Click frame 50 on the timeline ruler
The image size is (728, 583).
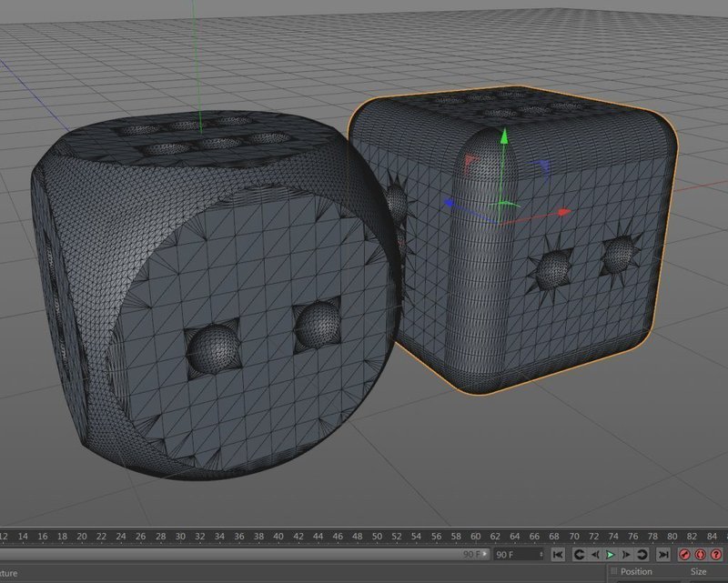377,537
